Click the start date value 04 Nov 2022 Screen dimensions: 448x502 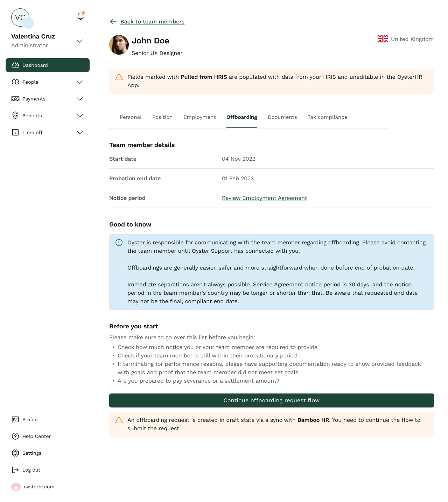click(239, 159)
